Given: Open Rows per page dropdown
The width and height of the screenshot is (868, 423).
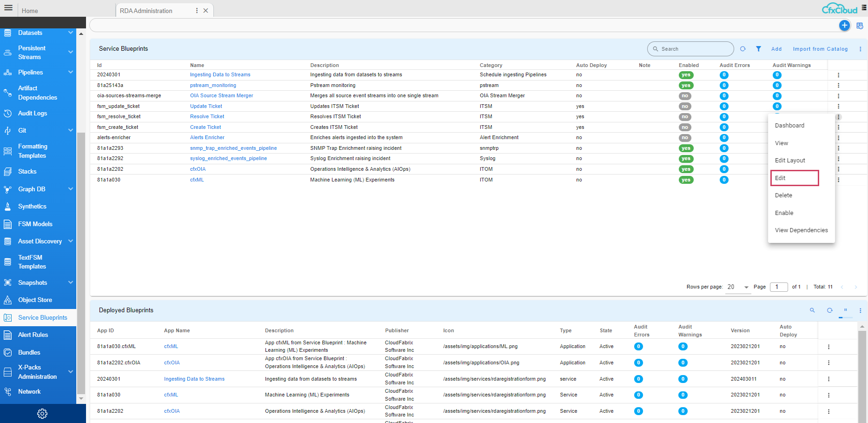Looking at the screenshot, I should pos(738,287).
